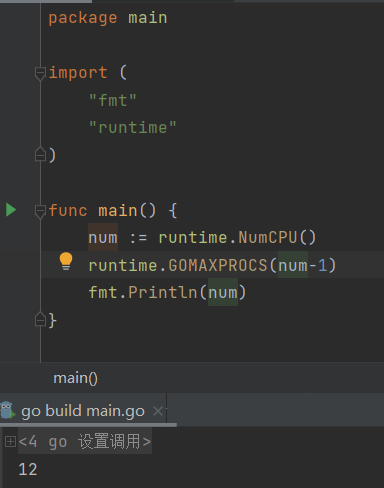Click num-1 argument in GOMAXPROCS
This screenshot has height=488, width=384.
[303, 265]
